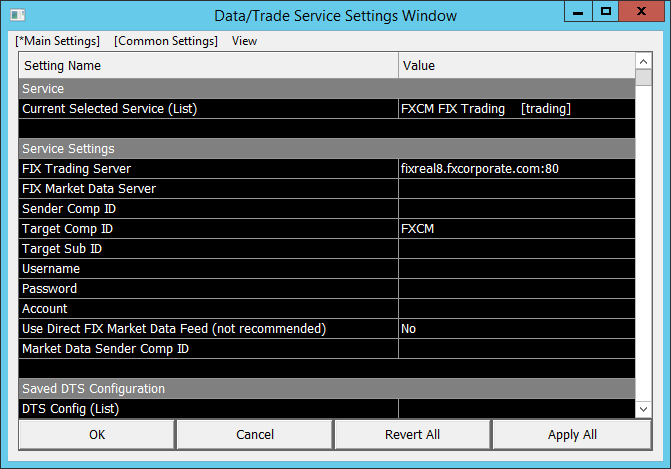The height and width of the screenshot is (469, 671).
Task: Open the Common Settings menu
Action: tap(166, 41)
